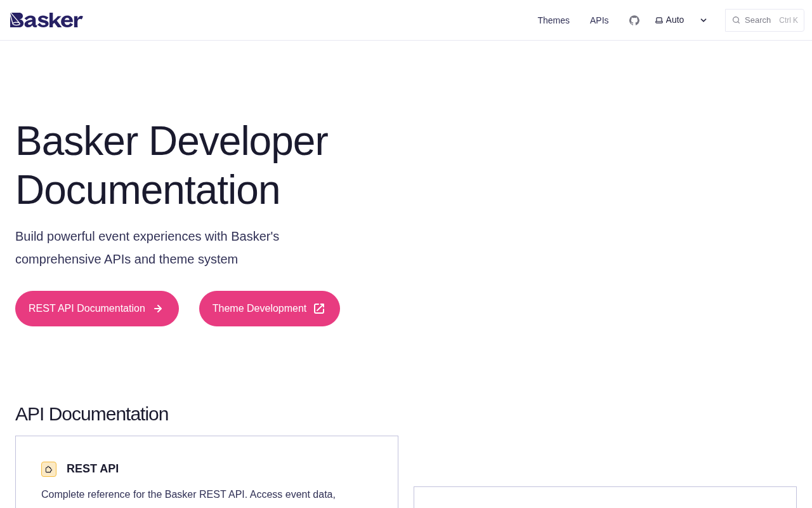Open the REST API card title

[x=93, y=469]
